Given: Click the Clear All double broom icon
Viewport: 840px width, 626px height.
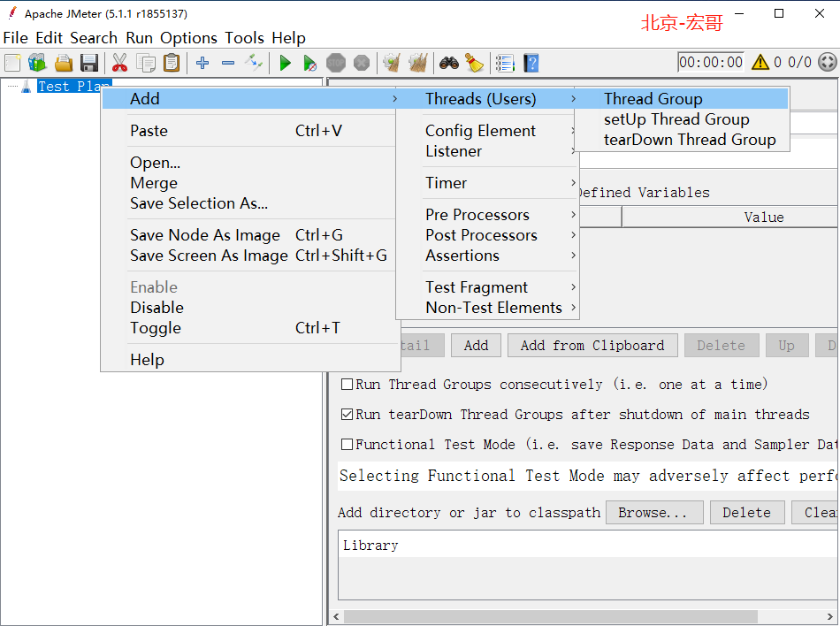Looking at the screenshot, I should tap(418, 63).
